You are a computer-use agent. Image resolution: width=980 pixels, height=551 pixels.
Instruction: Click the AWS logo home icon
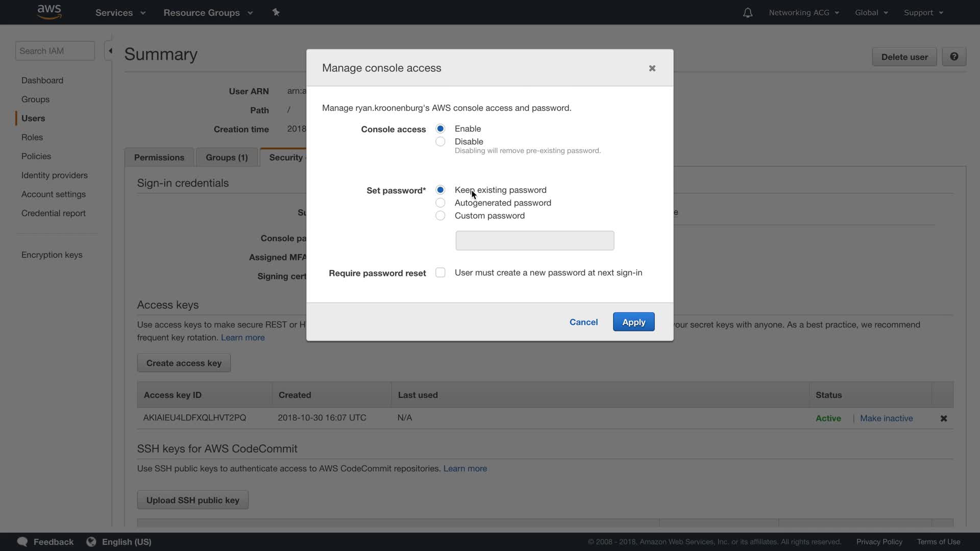point(49,12)
